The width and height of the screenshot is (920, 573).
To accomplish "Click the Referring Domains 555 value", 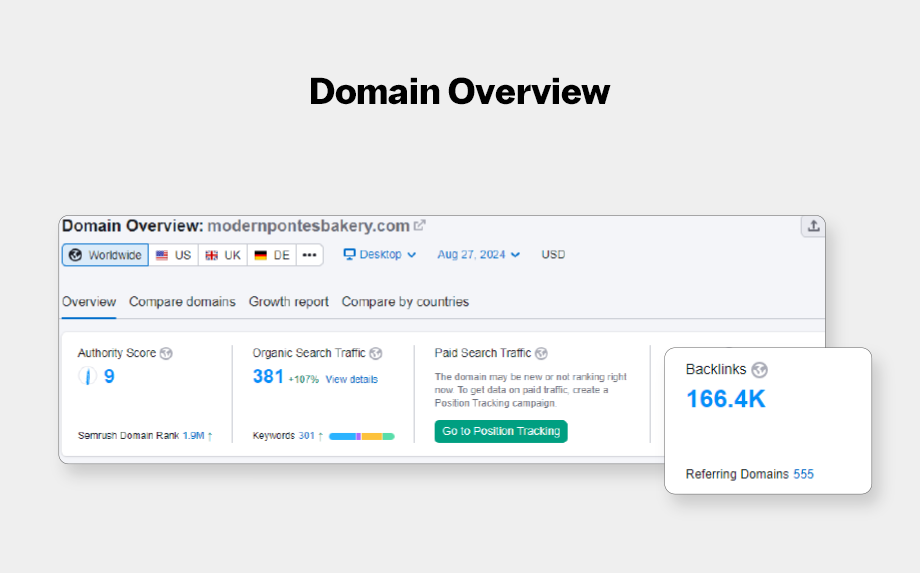I will coord(803,474).
